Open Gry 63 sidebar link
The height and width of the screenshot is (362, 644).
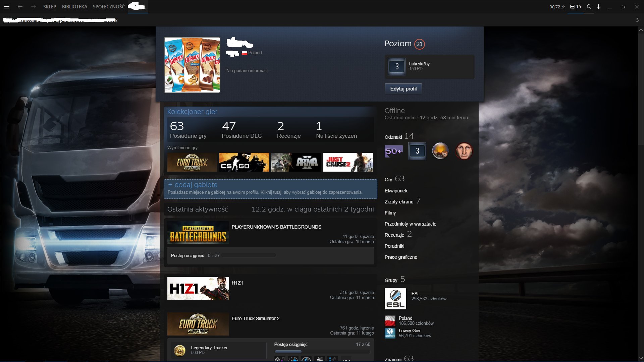394,179
